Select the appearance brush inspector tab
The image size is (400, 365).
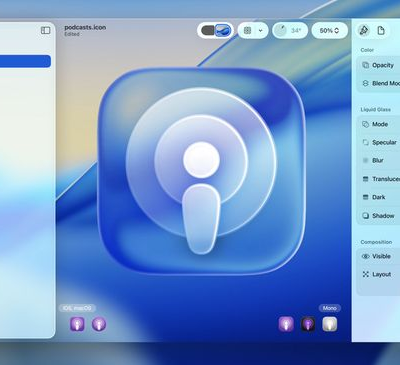point(364,30)
